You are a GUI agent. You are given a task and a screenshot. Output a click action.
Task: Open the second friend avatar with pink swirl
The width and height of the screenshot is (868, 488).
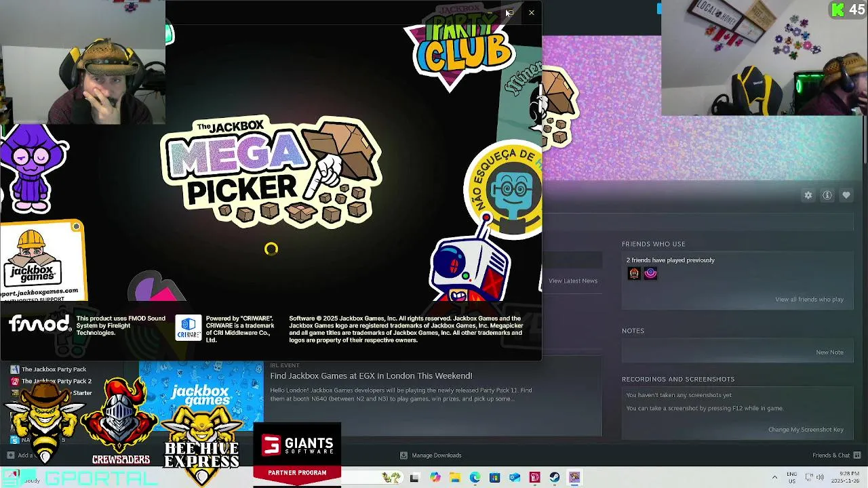(650, 273)
